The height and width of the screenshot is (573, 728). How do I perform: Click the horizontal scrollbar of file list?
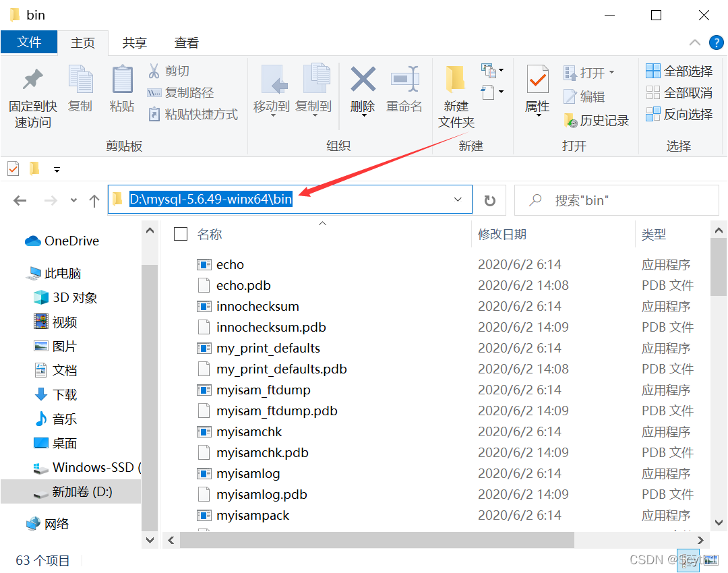tap(377, 540)
